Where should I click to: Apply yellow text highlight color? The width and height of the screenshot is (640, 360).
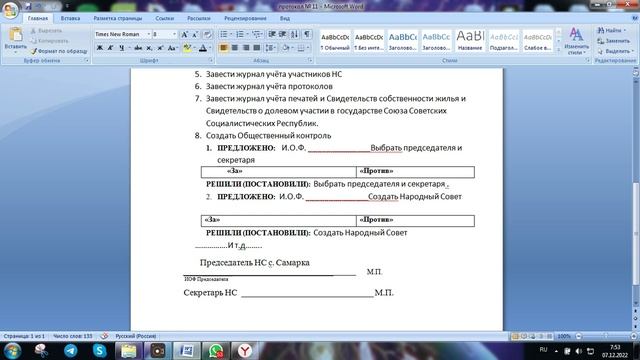(x=187, y=48)
